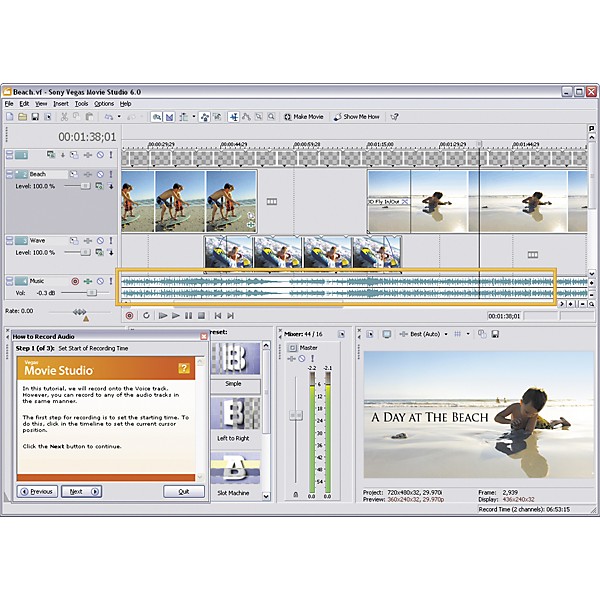The width and height of the screenshot is (600, 600).
Task: Open mixer properties icon
Action: coord(341,334)
